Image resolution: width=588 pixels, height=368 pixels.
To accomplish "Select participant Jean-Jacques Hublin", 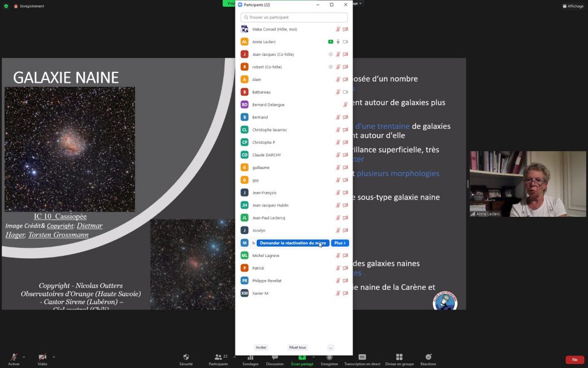I will [x=294, y=205].
